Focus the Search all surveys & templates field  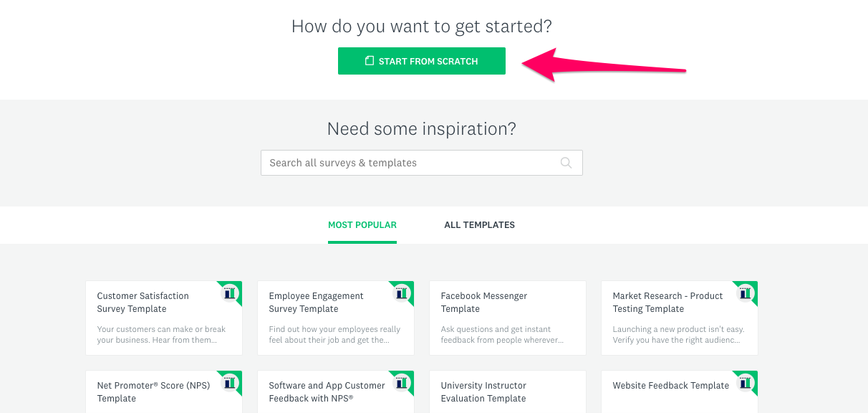click(x=422, y=163)
